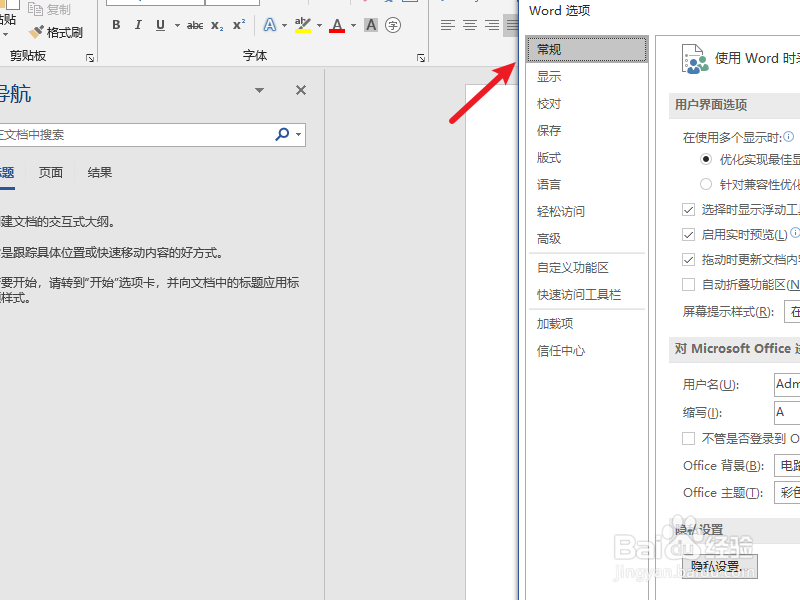
Task: Center the paragraph text
Action: pyautogui.click(x=470, y=25)
